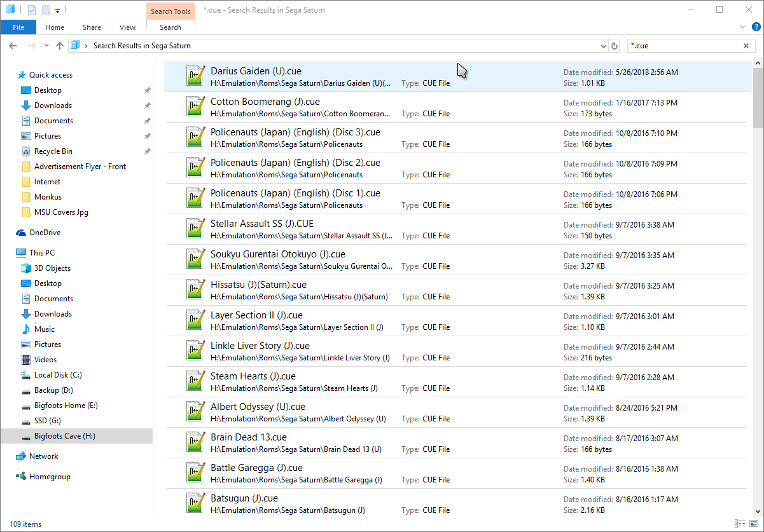Select Battle Garegga (J).cue file icon
This screenshot has height=532, width=764.
click(195, 472)
